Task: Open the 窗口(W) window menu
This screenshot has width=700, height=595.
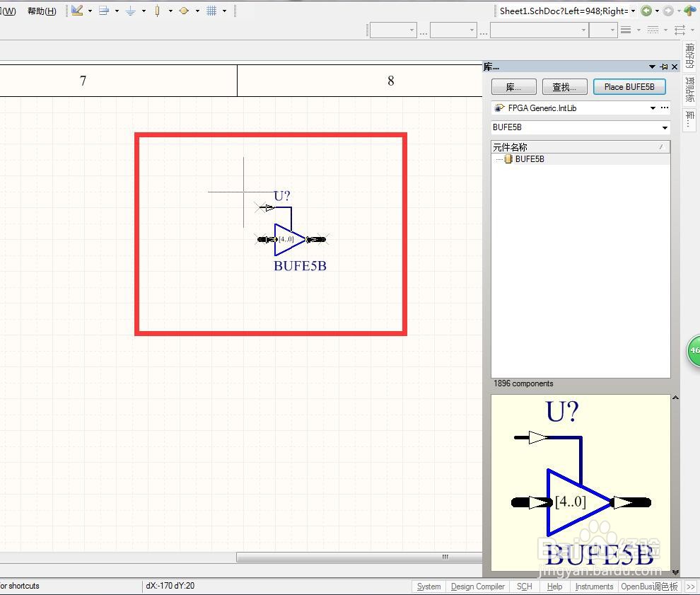Action: (x=8, y=11)
